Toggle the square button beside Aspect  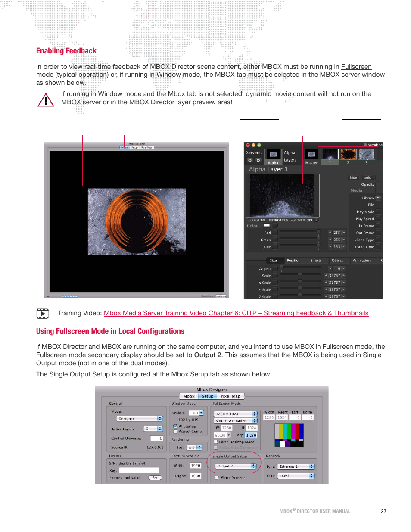[x=275, y=268]
